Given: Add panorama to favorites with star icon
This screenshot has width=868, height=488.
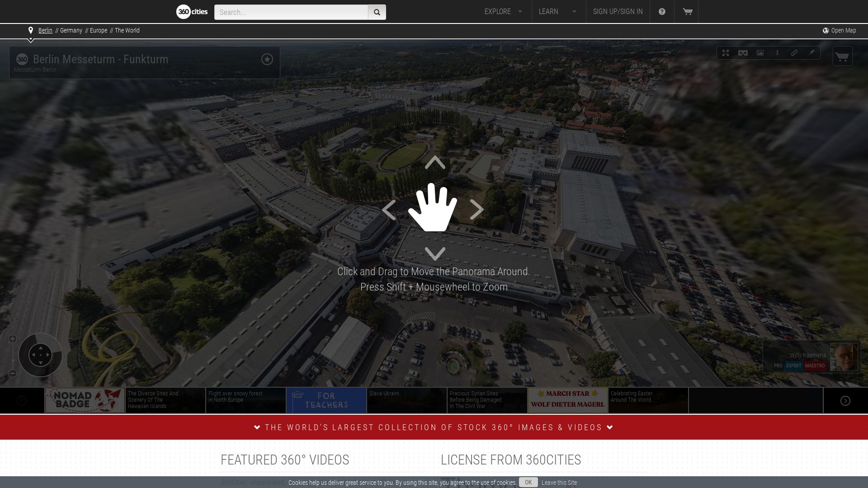Looking at the screenshot, I should click(x=267, y=59).
